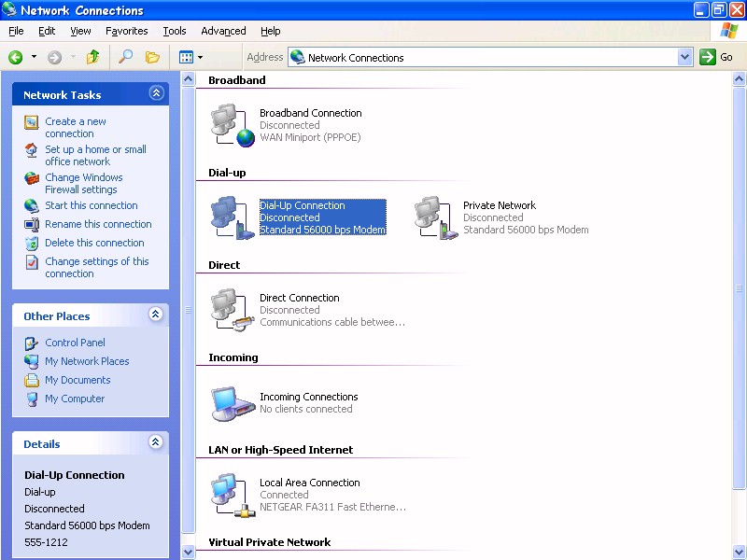Click the main list scrollbar down arrow
747x560 pixels.
click(x=739, y=552)
